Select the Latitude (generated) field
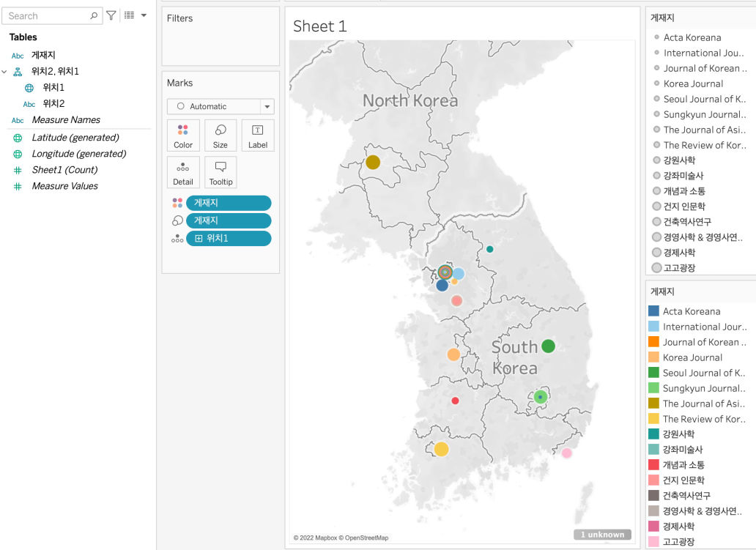The height and width of the screenshot is (550, 756). [75, 138]
